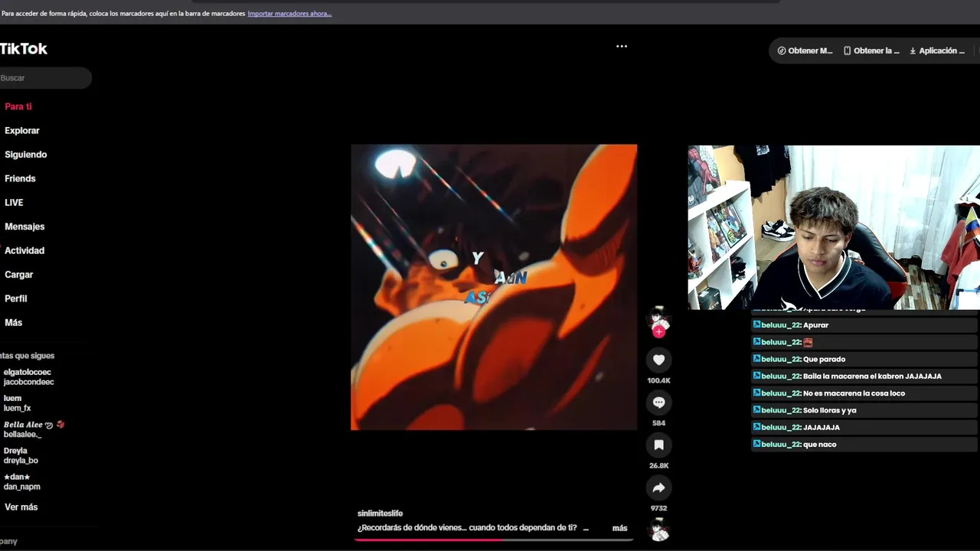The height and width of the screenshot is (551, 980).
Task: Open Bella Alee followed account
Action: coord(34,429)
